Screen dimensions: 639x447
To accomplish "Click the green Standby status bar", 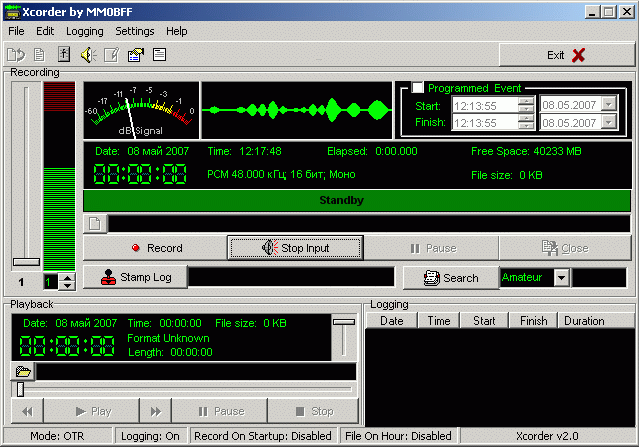I will click(357, 200).
